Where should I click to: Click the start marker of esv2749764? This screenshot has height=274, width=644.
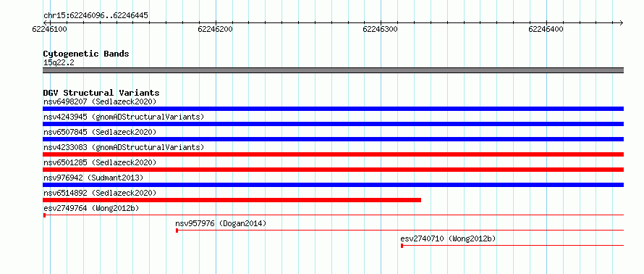point(44,215)
